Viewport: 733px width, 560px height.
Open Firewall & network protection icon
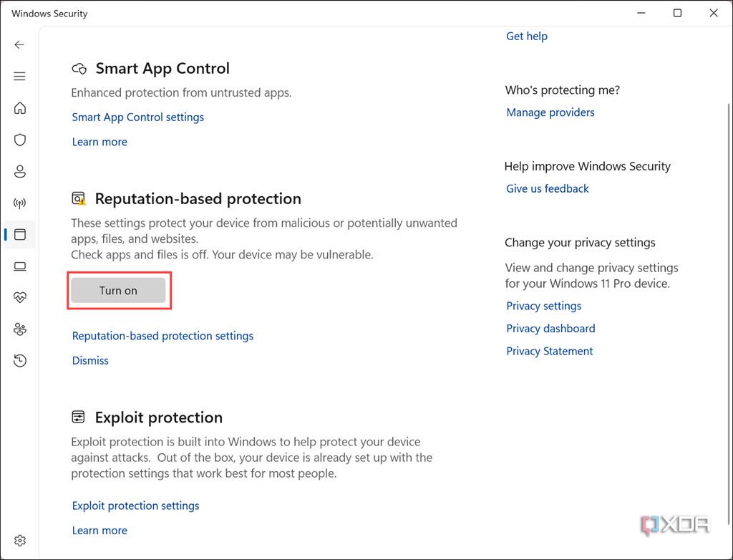coord(20,203)
